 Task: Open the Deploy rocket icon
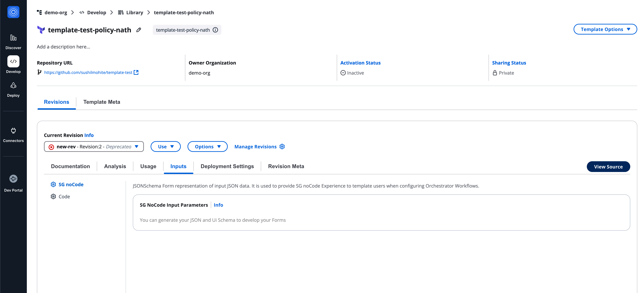[x=13, y=86]
